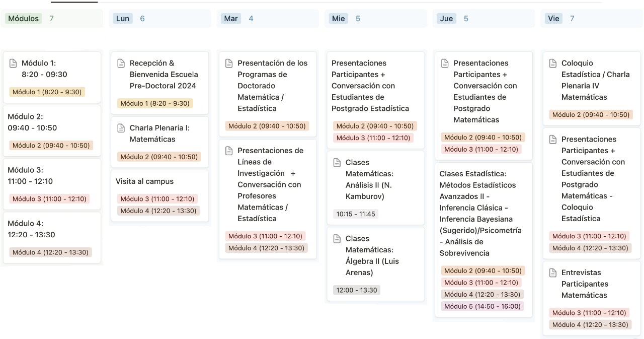This screenshot has width=644, height=339.
Task: Click the page icon beside Entrevistas Participantes Matemáticas
Action: point(553,273)
